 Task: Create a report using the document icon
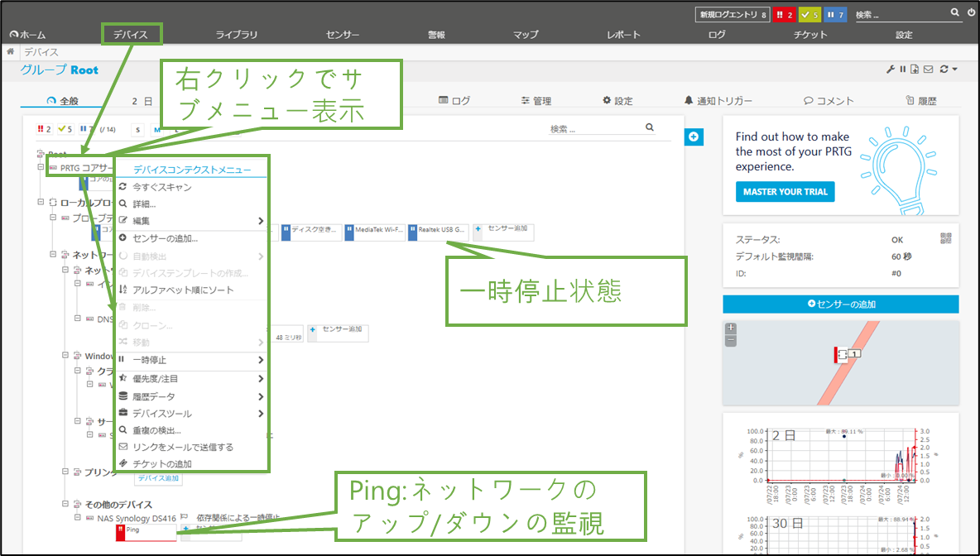(x=915, y=69)
